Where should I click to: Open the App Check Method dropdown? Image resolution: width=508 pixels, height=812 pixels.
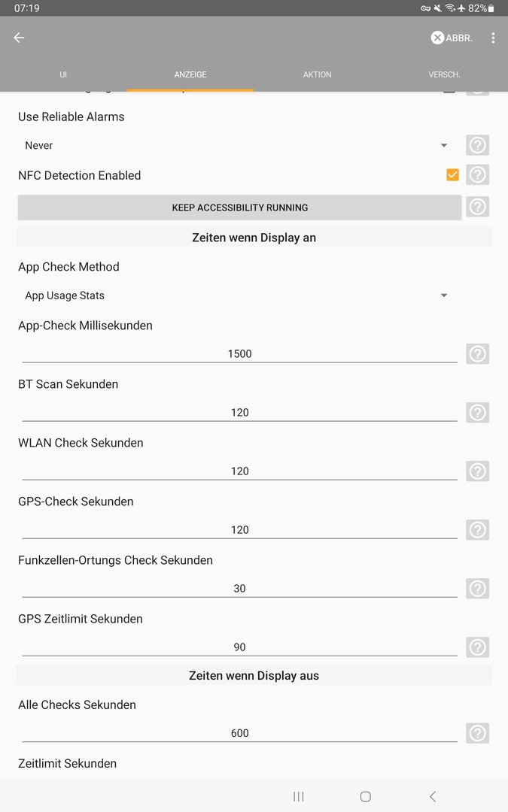pos(236,295)
